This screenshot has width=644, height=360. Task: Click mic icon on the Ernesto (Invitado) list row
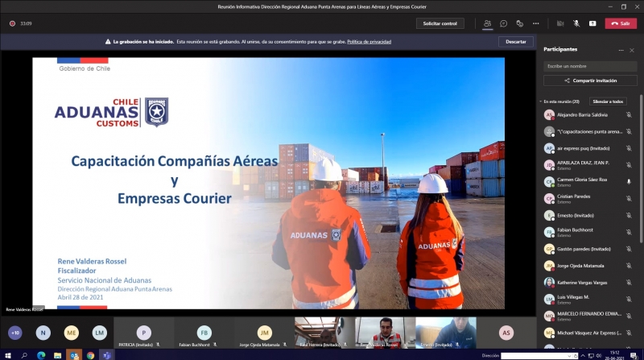click(629, 215)
